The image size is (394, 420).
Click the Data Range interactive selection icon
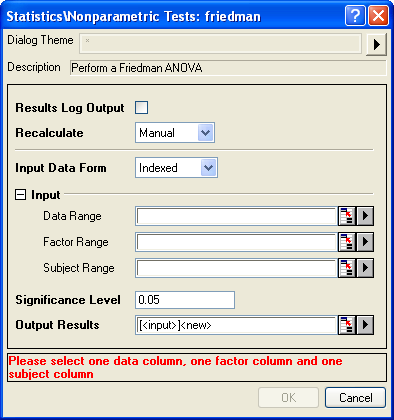pos(347,216)
